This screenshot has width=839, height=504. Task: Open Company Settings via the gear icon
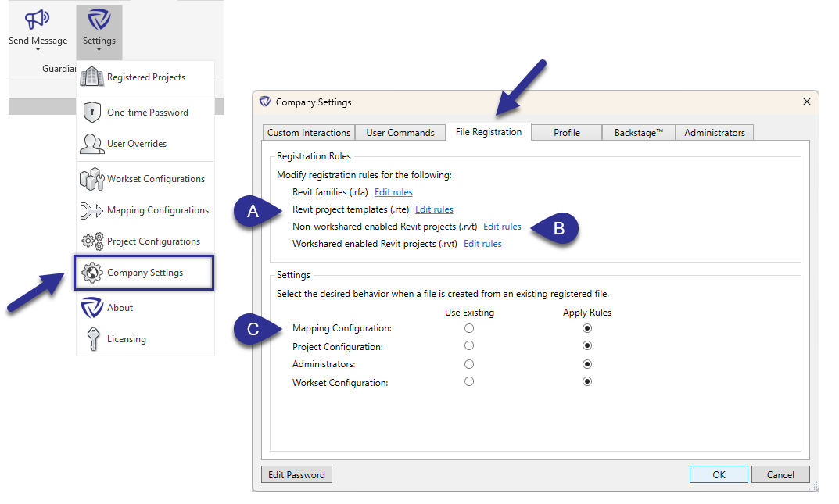(92, 273)
